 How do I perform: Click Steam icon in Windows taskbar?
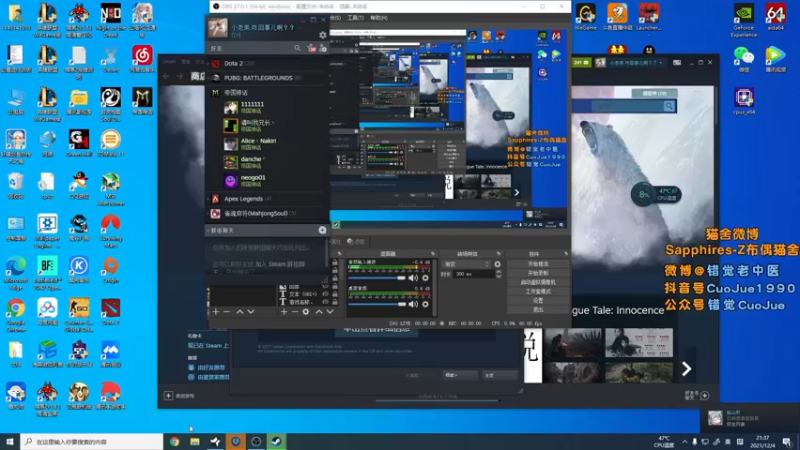(x=277, y=442)
